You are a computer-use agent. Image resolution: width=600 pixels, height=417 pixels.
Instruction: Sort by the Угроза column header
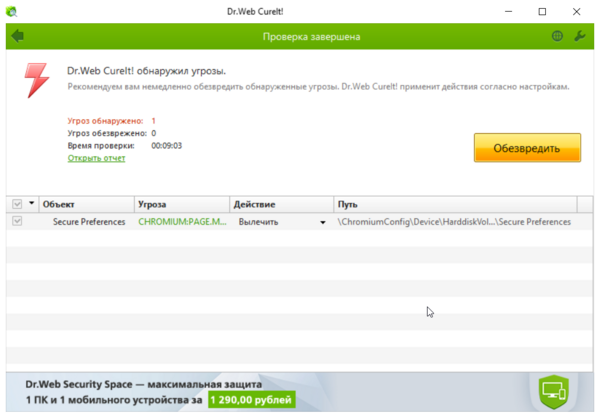182,204
